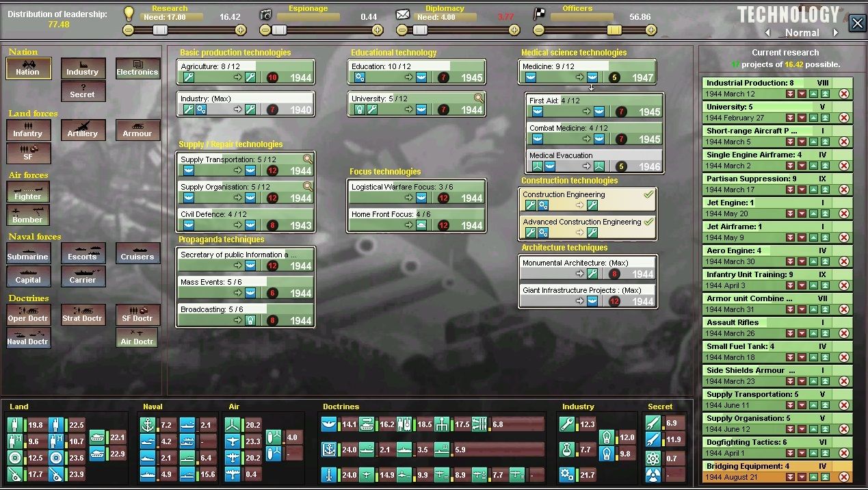Switch to previous mode left of Normal

click(767, 33)
